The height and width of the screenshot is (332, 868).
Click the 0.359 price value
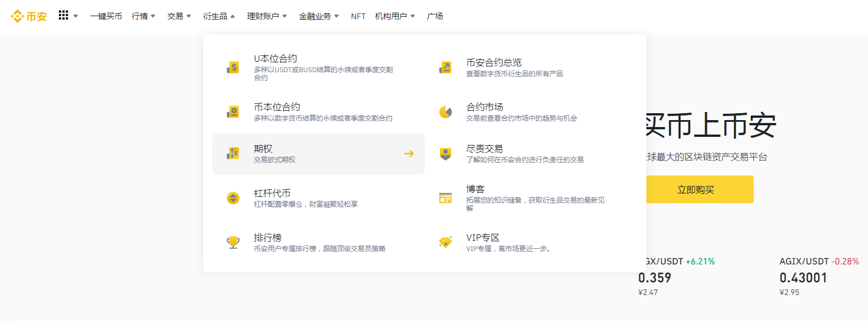click(x=654, y=278)
